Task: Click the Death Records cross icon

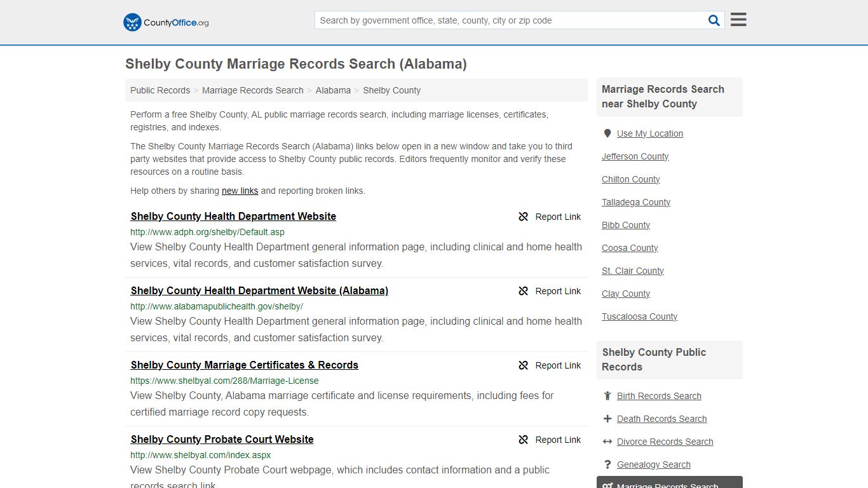Action: [607, 419]
